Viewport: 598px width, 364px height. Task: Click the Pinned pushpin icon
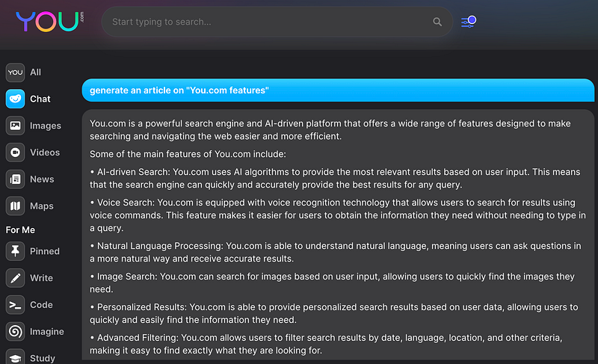point(15,251)
